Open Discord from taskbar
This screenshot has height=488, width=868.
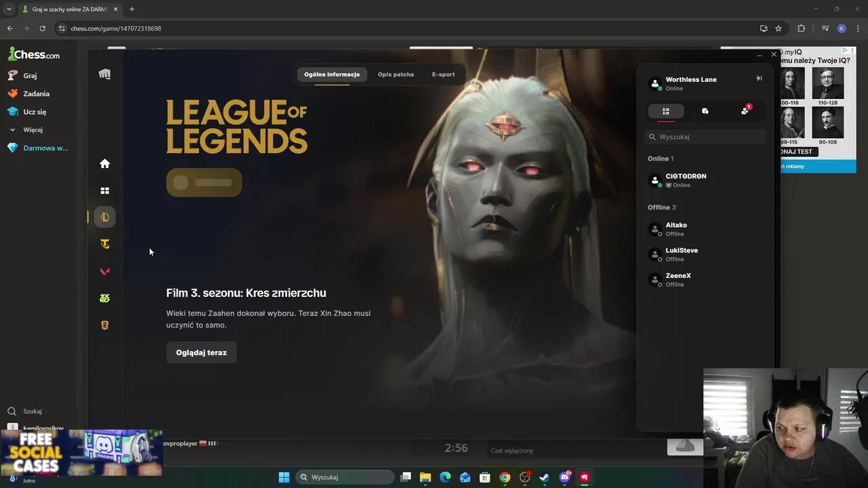565,477
